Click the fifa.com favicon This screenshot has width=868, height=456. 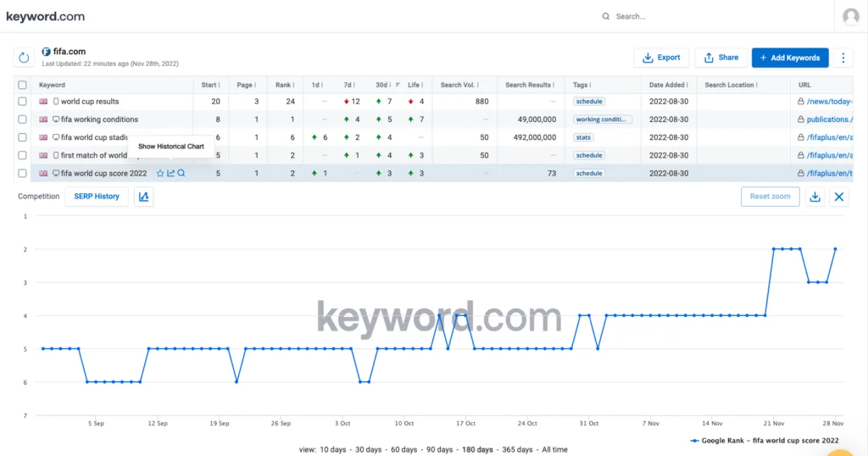click(x=46, y=52)
